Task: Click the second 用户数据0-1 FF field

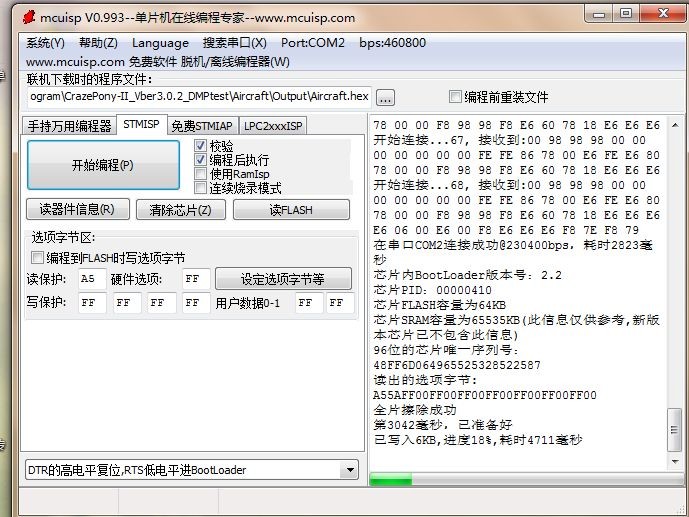Action: tap(340, 303)
